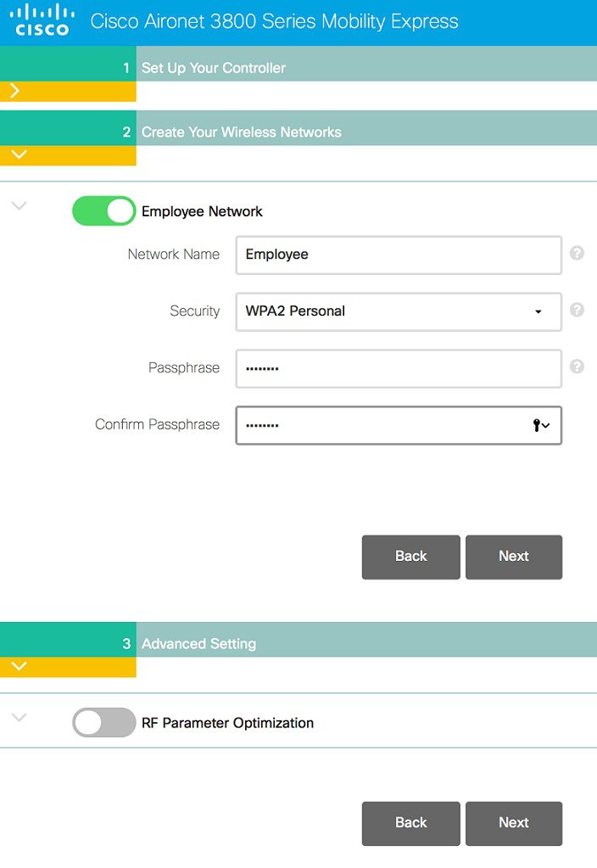This screenshot has width=597, height=868.
Task: Click Next button under Advanced Setting section
Action: 514,823
